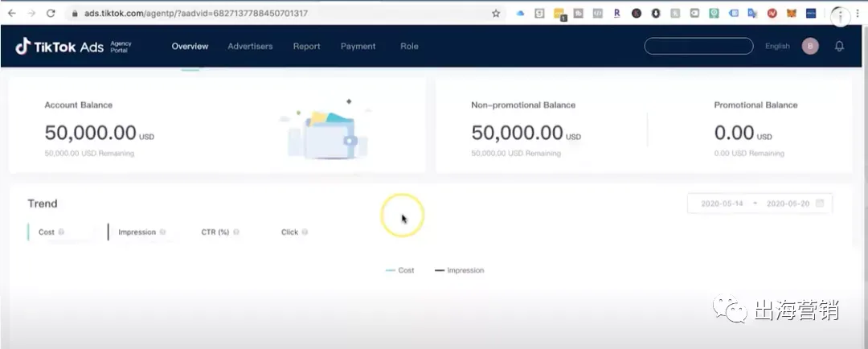
Task: Open the notification bell
Action: pyautogui.click(x=839, y=47)
